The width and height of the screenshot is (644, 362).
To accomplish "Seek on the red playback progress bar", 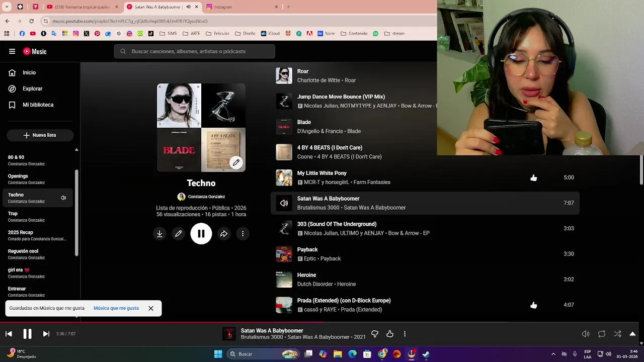I will click(319, 322).
